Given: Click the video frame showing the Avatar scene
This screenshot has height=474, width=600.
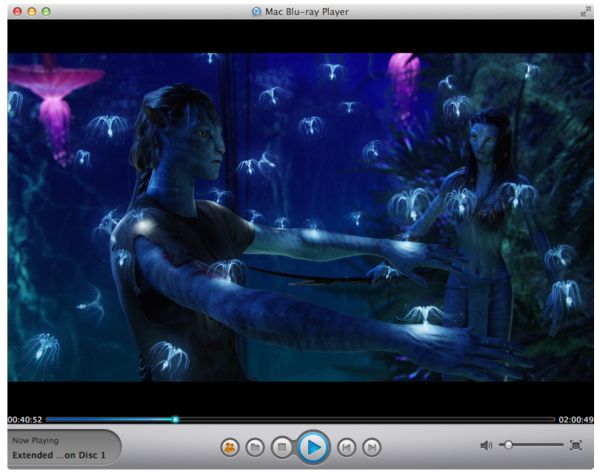Looking at the screenshot, I should (x=300, y=217).
